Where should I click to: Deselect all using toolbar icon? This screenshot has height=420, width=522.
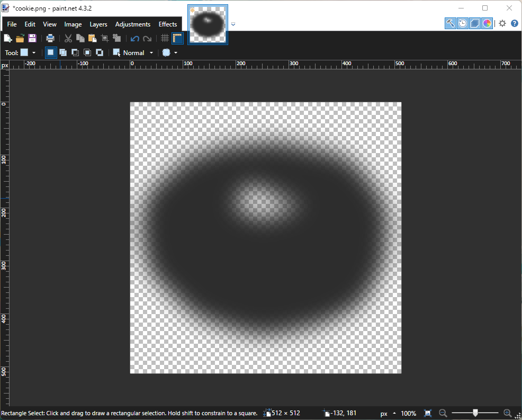coord(116,38)
